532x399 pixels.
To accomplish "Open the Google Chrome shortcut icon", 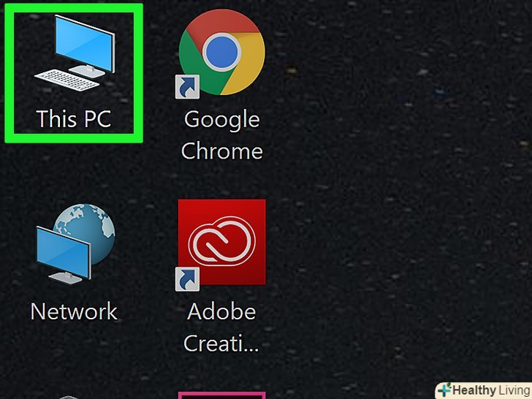I will tap(221, 53).
